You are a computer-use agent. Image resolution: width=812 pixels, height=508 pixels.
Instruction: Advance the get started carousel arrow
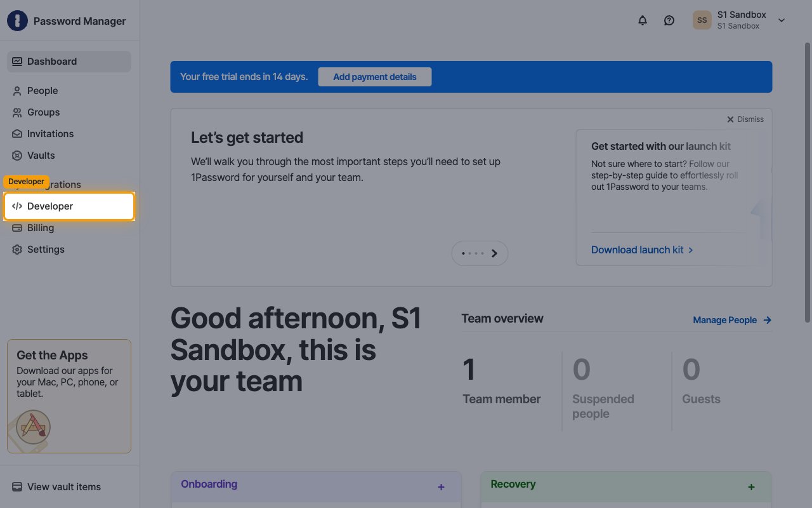tap(495, 253)
